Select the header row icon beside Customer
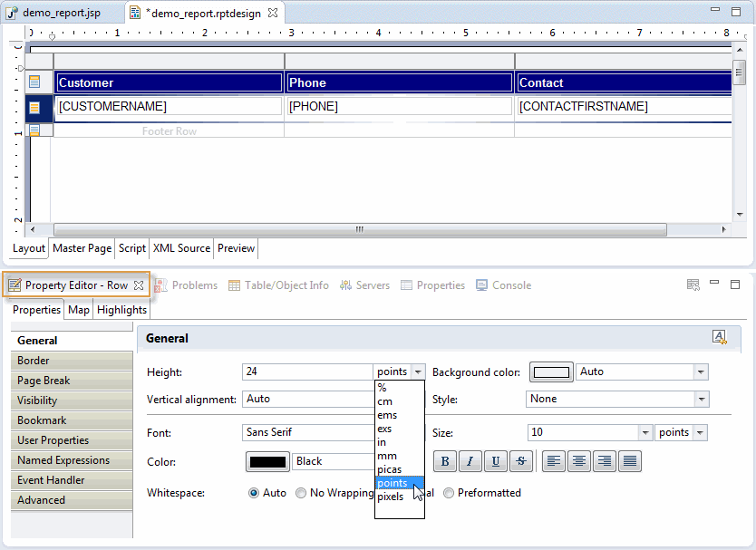This screenshot has width=756, height=550. [x=34, y=82]
